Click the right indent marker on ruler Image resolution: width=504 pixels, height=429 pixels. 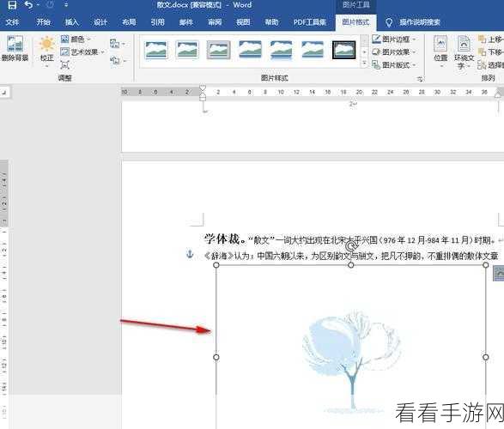(x=498, y=94)
